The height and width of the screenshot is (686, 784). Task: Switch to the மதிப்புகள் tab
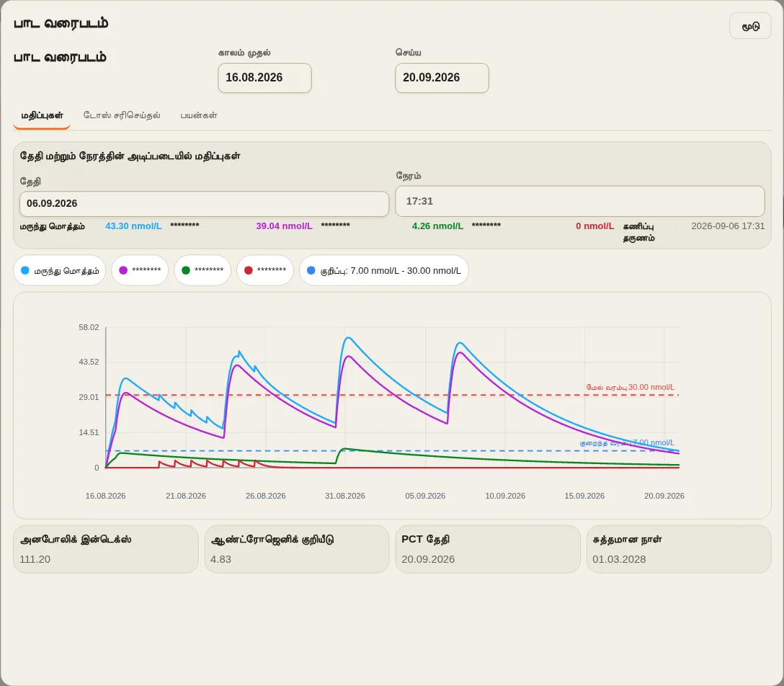tap(42, 115)
